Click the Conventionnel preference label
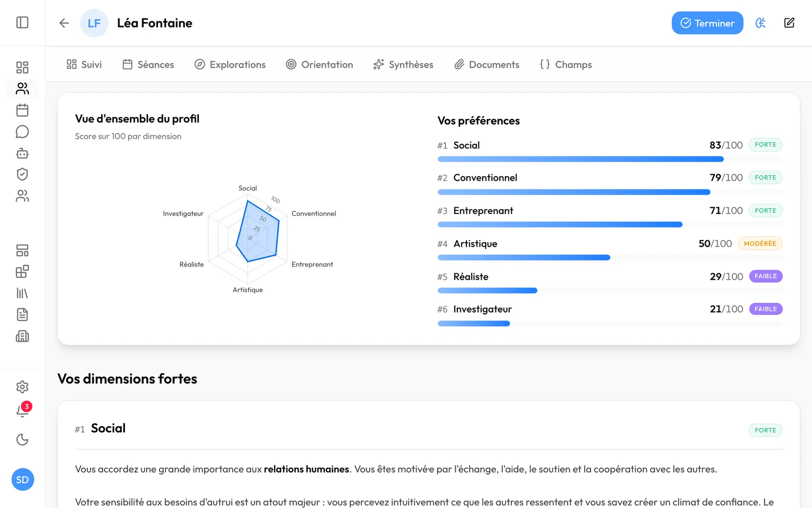 coord(485,178)
